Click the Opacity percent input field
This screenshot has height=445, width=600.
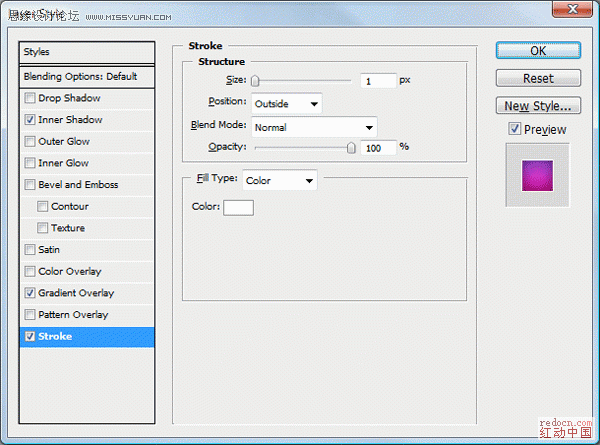(x=378, y=148)
